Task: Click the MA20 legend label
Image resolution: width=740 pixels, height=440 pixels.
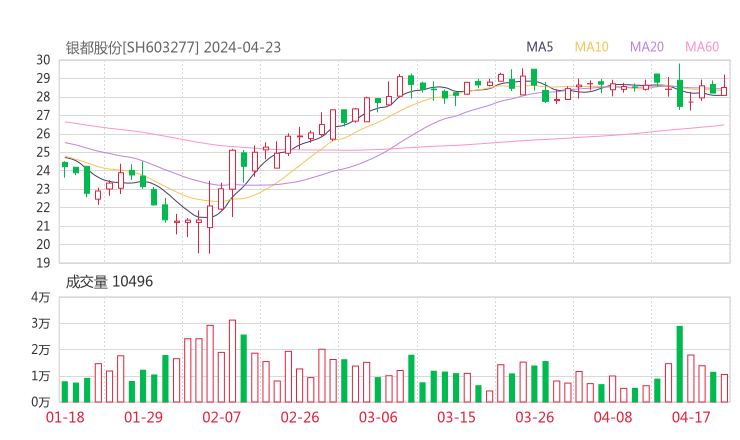Action: click(647, 47)
